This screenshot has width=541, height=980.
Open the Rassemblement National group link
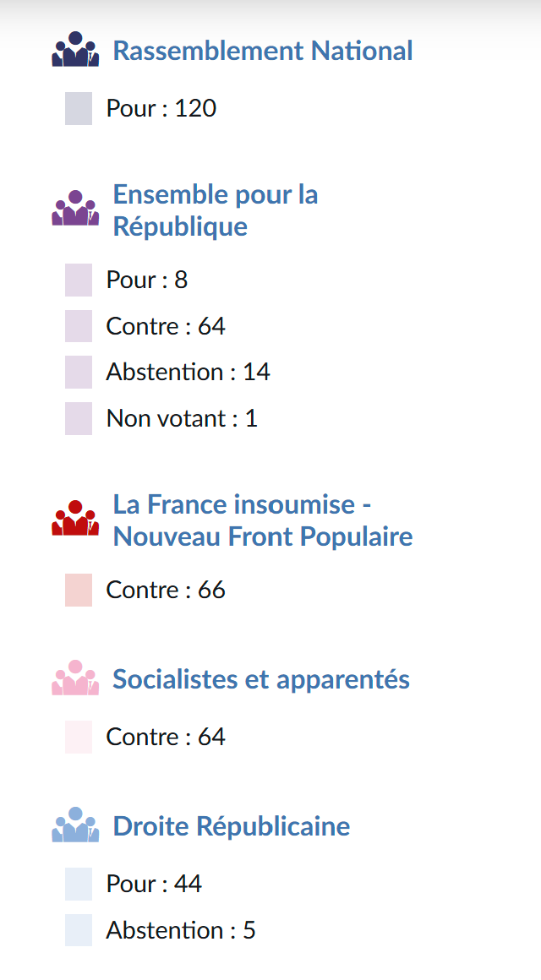pos(263,51)
